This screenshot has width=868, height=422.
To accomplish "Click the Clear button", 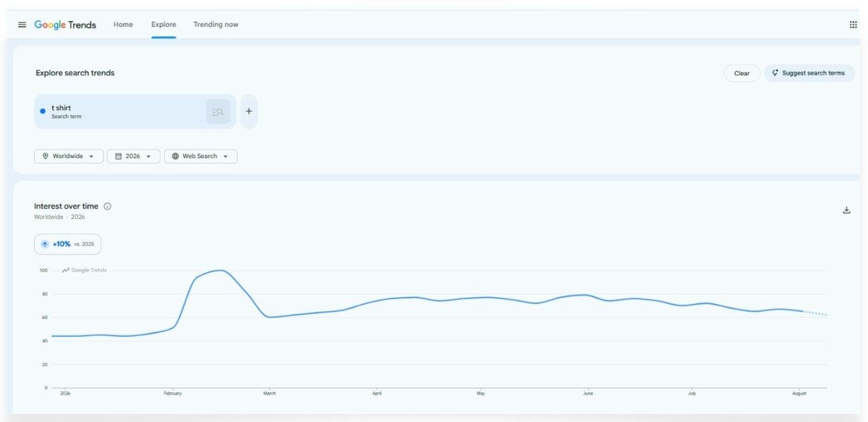I will pos(742,73).
